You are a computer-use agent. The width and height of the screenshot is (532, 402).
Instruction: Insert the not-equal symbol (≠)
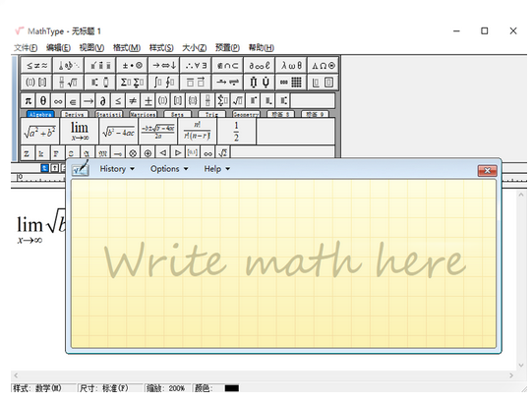coord(133,101)
